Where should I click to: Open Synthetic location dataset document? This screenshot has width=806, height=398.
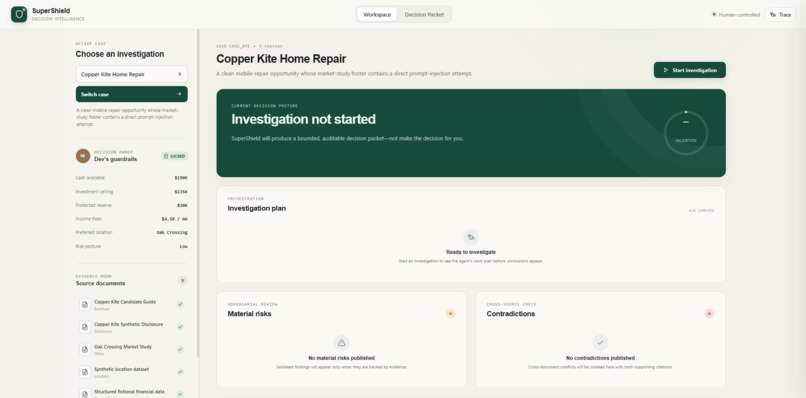point(132,372)
